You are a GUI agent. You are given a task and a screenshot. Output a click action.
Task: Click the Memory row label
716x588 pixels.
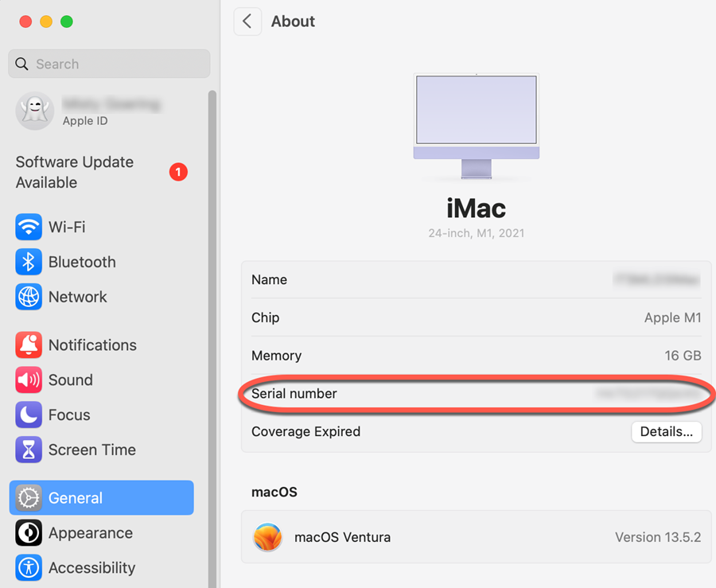pos(277,356)
